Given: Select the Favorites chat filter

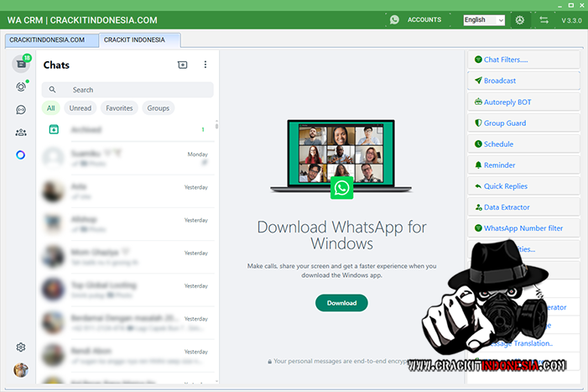Looking at the screenshot, I should pos(119,107).
